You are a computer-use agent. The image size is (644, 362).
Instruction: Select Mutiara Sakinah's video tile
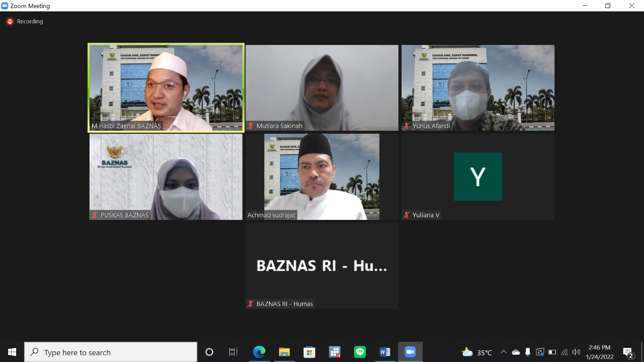(322, 88)
